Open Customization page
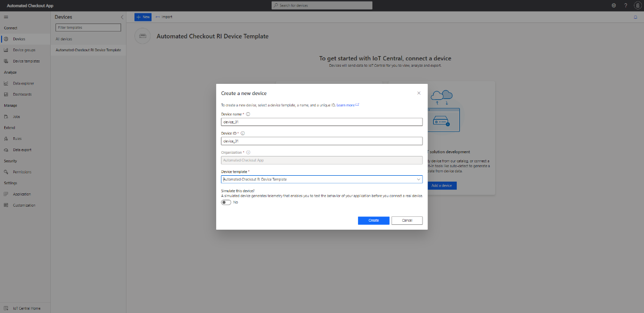The image size is (644, 313). [x=24, y=205]
